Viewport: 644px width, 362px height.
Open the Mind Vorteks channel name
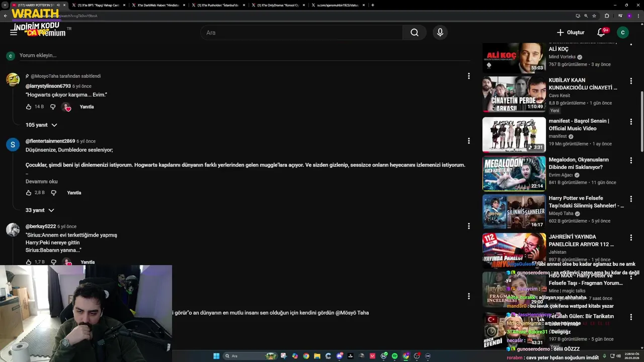pyautogui.click(x=562, y=57)
